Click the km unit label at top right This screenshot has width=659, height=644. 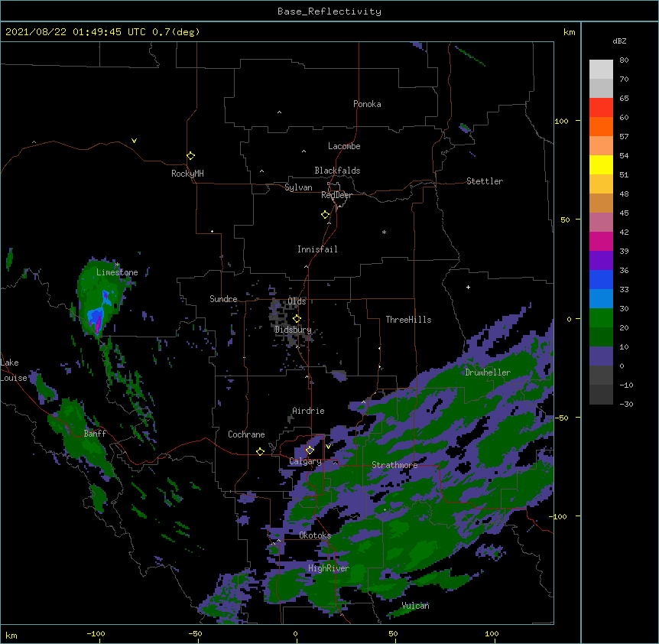point(570,32)
